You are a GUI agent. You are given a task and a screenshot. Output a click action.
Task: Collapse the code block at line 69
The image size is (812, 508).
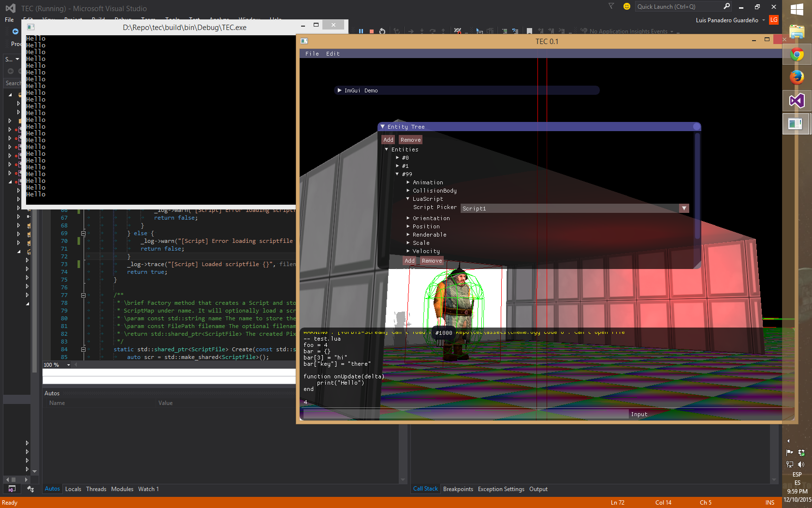(x=83, y=233)
